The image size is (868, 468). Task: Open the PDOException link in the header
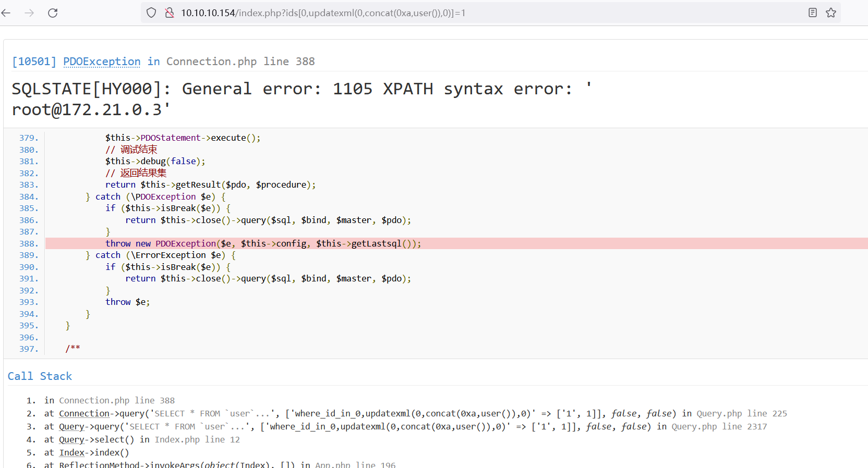point(102,61)
